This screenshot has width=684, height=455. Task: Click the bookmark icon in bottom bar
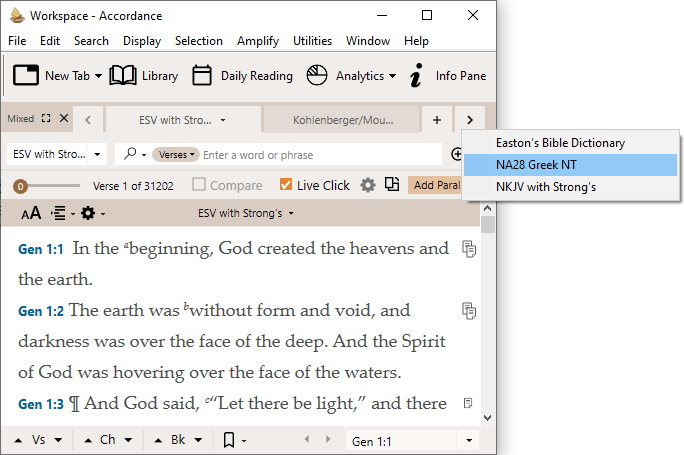click(230, 440)
